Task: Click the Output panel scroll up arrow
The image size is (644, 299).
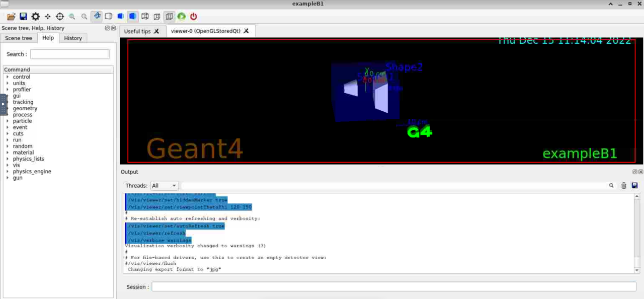Action: pyautogui.click(x=637, y=197)
